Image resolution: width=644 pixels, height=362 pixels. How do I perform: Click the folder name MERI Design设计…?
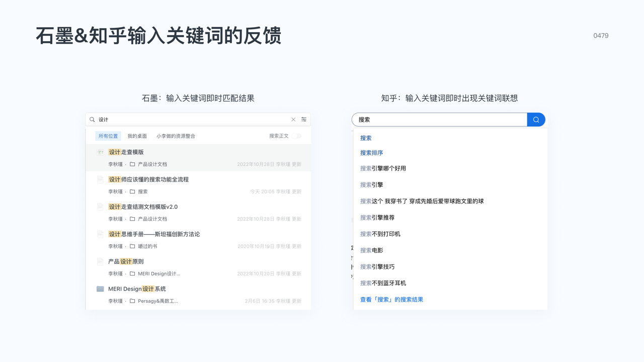[x=159, y=274]
